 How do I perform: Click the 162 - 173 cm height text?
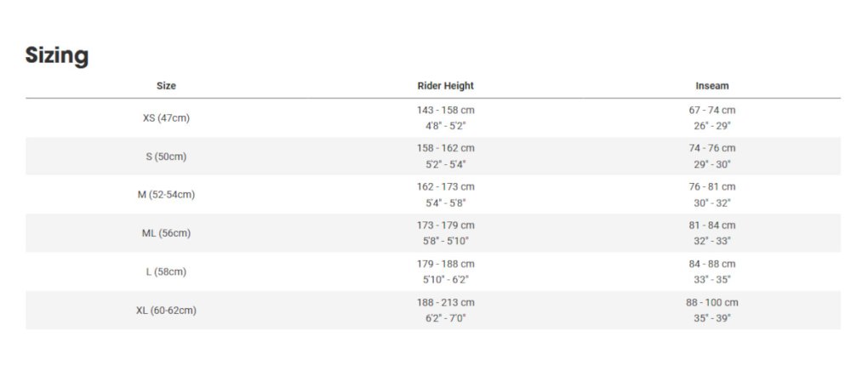coord(445,187)
